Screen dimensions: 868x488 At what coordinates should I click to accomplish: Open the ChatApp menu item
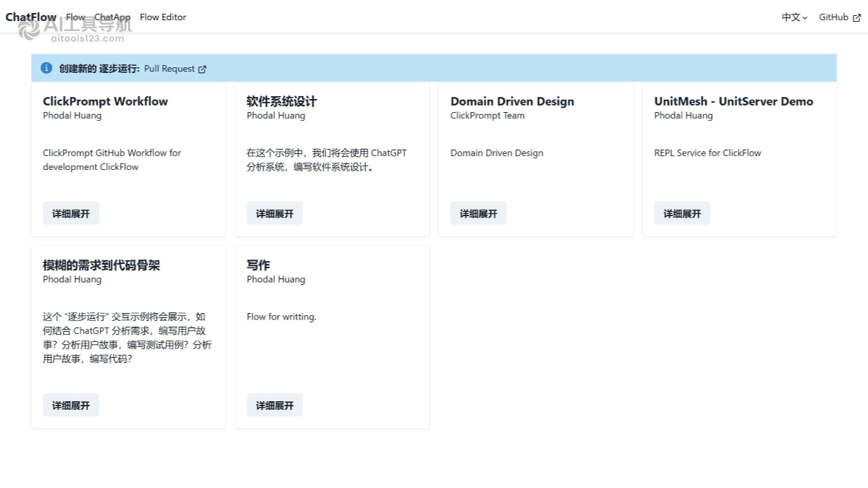tap(112, 17)
